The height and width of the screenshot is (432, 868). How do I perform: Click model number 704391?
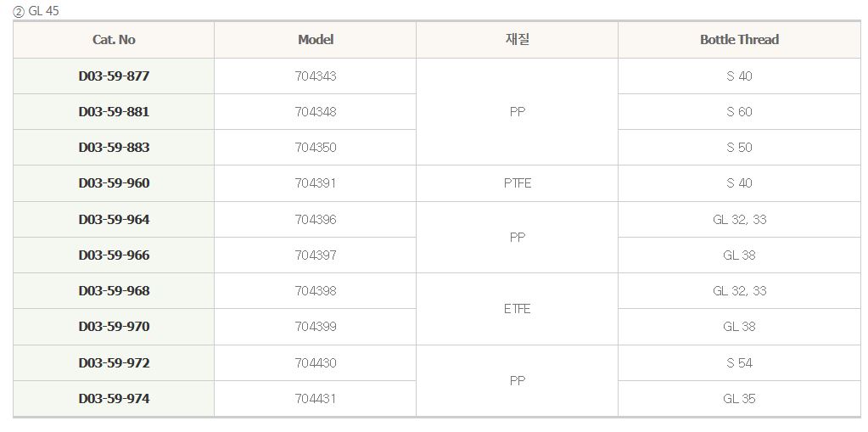coord(316,183)
